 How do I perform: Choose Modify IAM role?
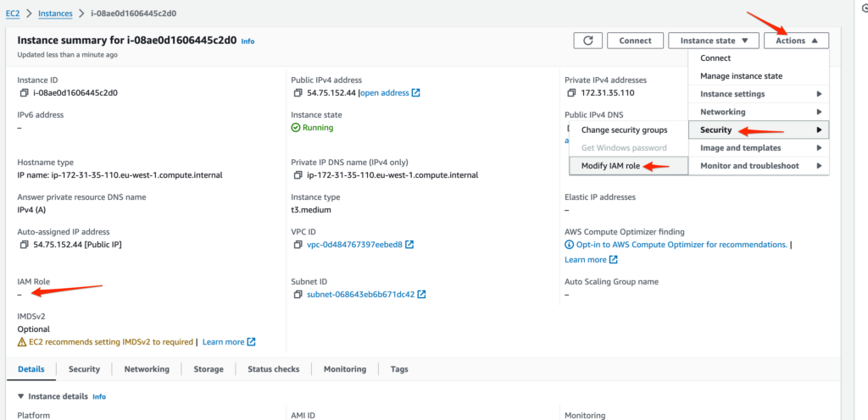[628, 166]
